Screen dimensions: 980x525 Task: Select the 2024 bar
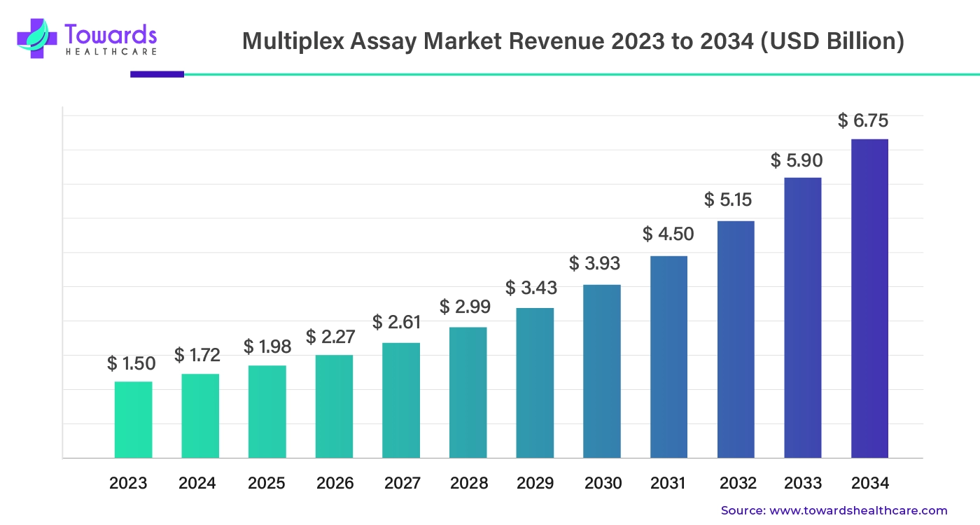click(x=200, y=416)
